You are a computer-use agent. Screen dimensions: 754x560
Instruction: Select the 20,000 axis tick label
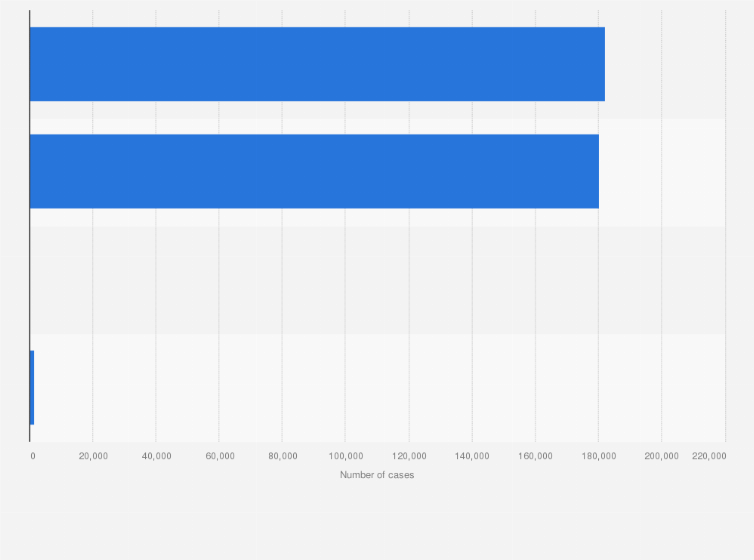coord(93,456)
